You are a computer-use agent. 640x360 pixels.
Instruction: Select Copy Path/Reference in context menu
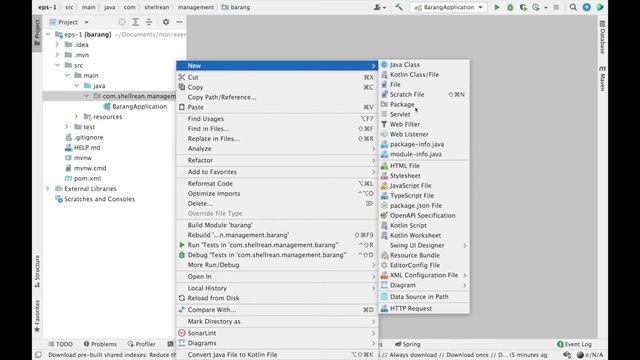point(277,97)
